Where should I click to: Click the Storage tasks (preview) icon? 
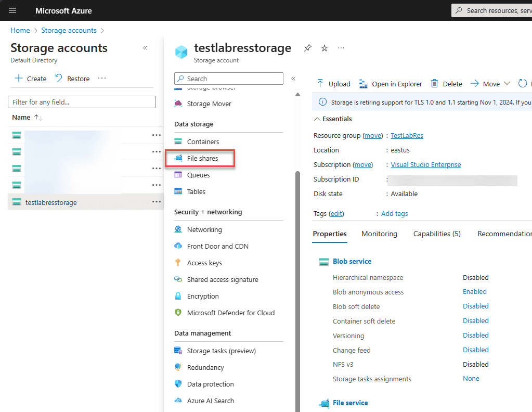click(x=178, y=351)
